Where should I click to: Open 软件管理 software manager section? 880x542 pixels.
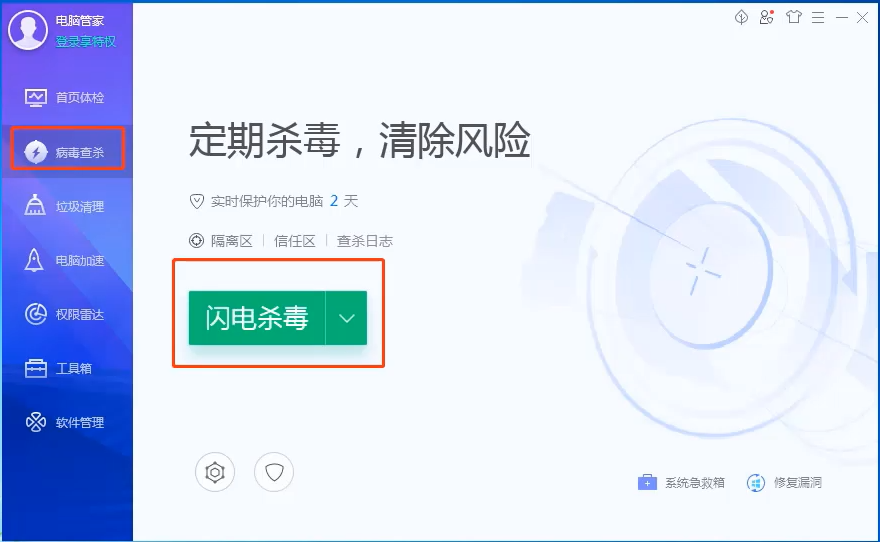click(x=66, y=422)
